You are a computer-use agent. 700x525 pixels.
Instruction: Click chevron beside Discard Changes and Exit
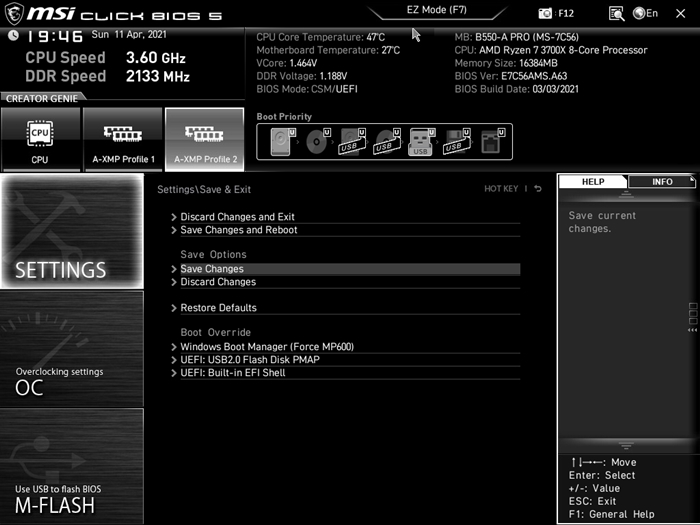(x=174, y=217)
